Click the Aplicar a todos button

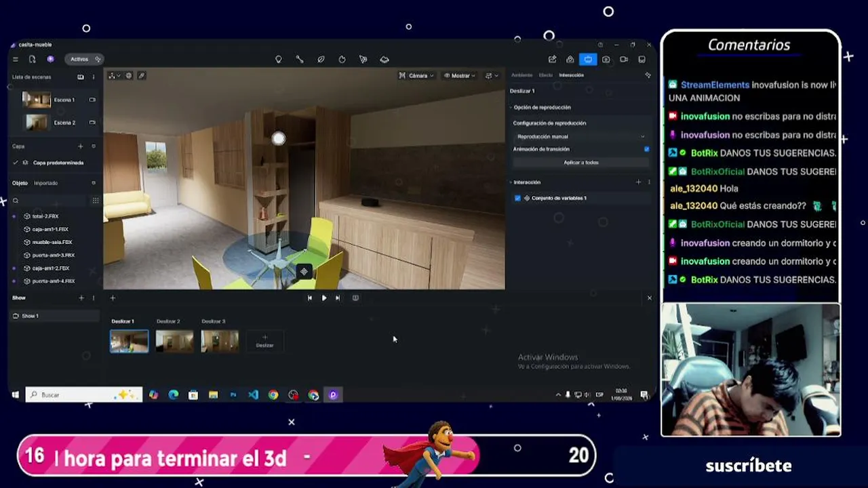(580, 163)
